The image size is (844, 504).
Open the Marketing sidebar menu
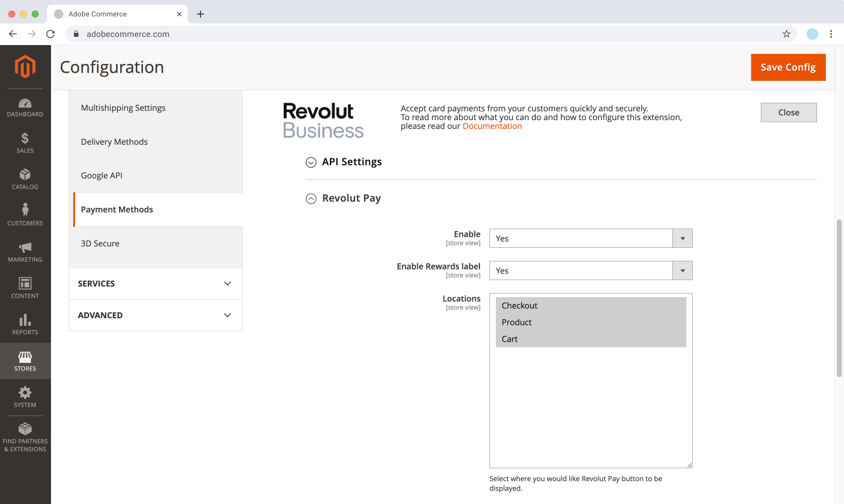(25, 252)
